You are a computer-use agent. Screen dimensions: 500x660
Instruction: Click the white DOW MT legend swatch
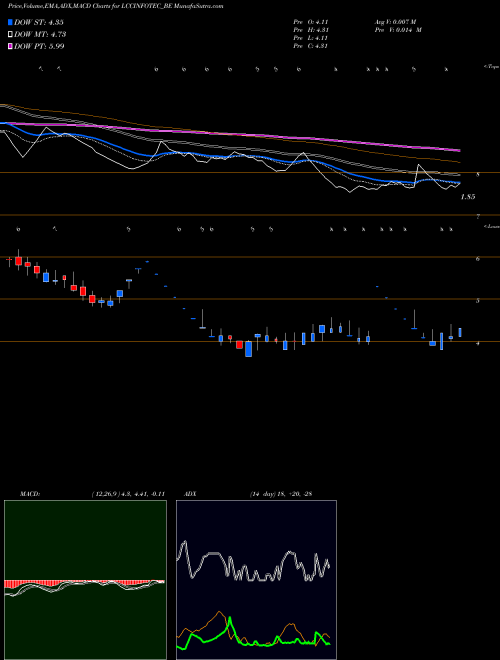tap(10, 34)
